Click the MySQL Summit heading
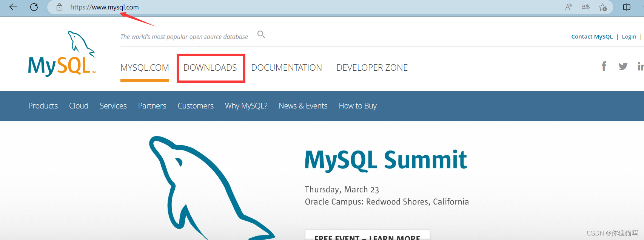Viewport: 644px width, 240px height. [x=386, y=160]
